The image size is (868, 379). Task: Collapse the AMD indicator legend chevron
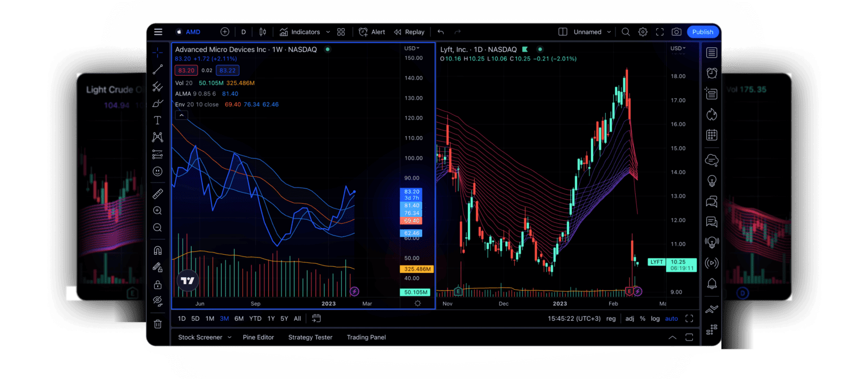pos(181,115)
